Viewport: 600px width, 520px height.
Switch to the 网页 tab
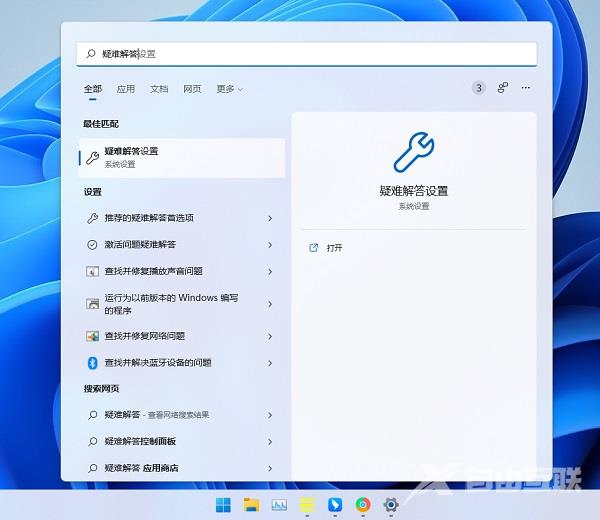192,89
